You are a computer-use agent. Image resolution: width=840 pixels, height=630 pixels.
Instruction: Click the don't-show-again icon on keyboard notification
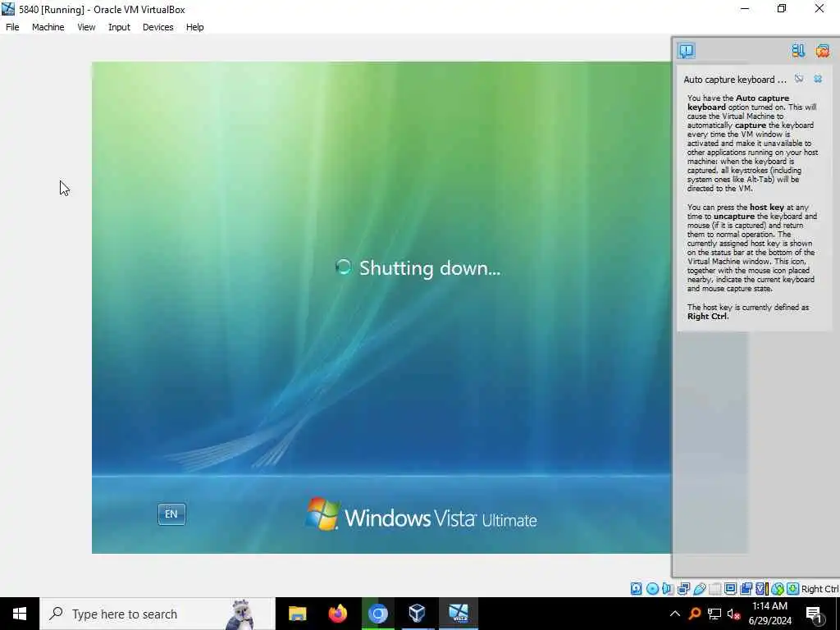799,79
